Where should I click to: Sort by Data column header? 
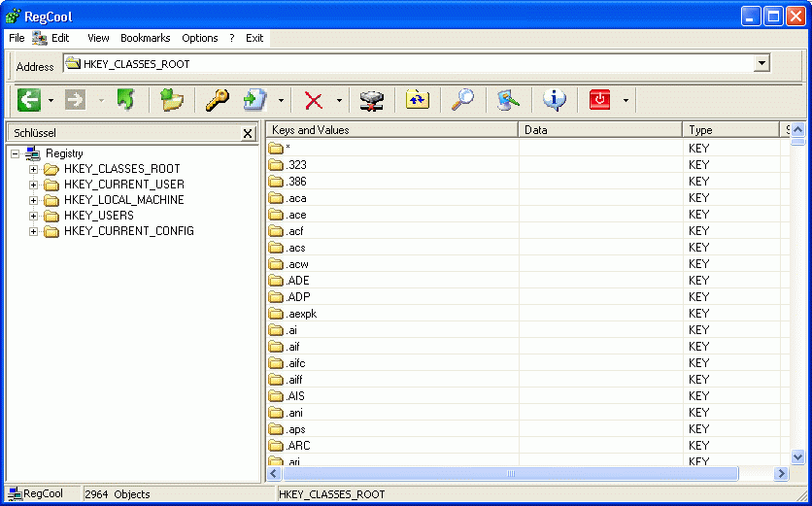coord(600,130)
